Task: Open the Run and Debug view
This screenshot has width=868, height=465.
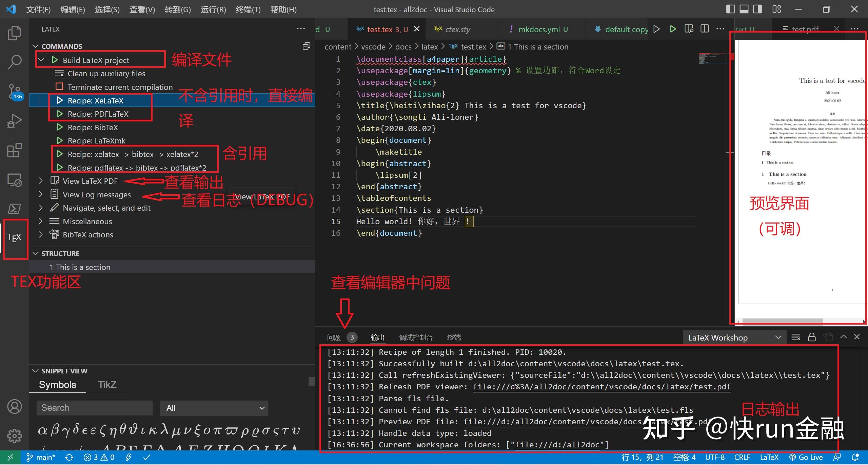Action: (x=14, y=121)
